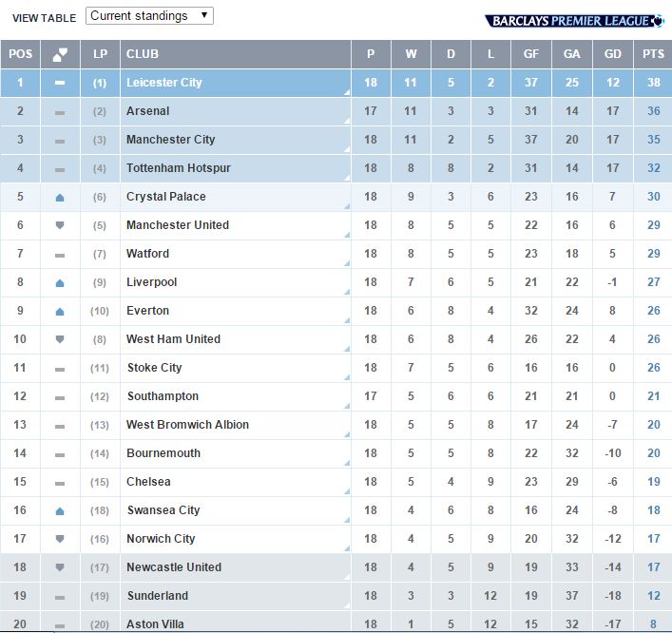Click Liverpool's blue up arrow icon

60,283
